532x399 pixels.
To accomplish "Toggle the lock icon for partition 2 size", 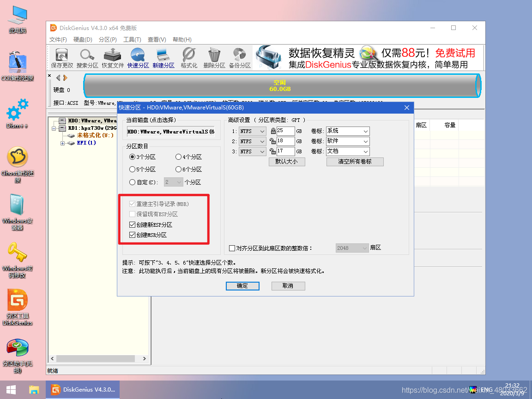I will [x=272, y=141].
